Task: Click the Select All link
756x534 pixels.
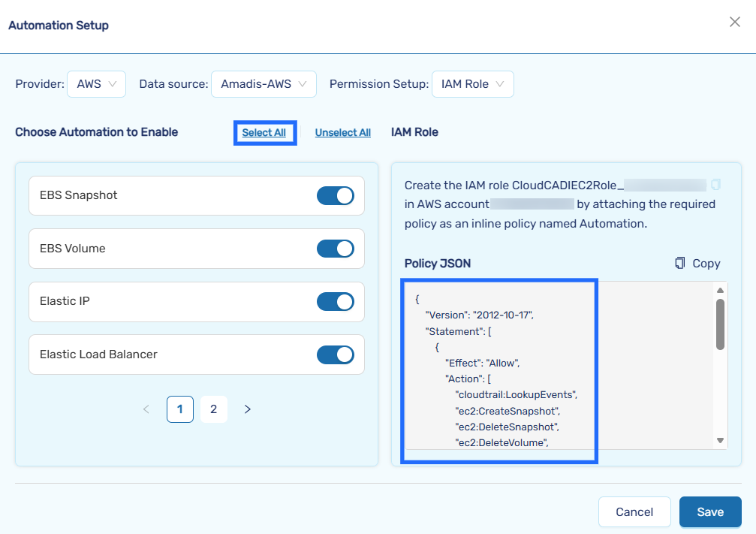Action: (x=264, y=133)
